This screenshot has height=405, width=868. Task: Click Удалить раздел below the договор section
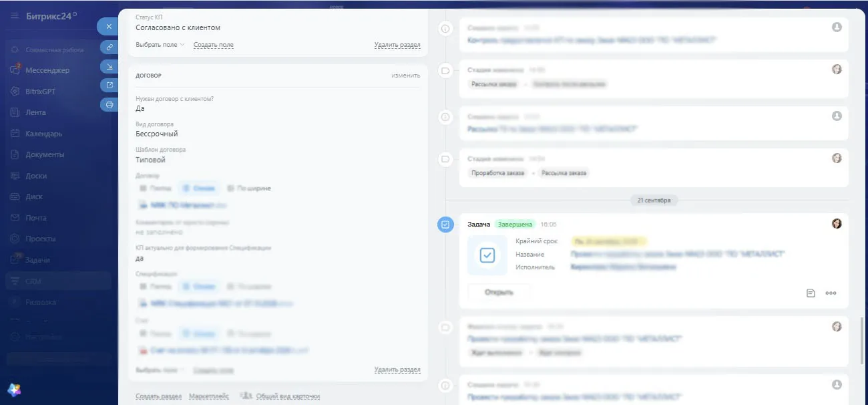point(397,370)
